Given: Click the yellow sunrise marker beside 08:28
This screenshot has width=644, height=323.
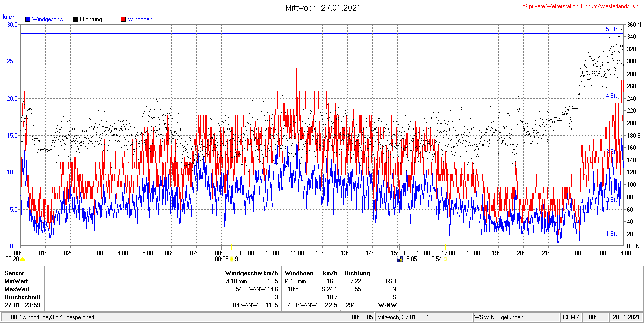Looking at the screenshot, I should click(23, 259).
